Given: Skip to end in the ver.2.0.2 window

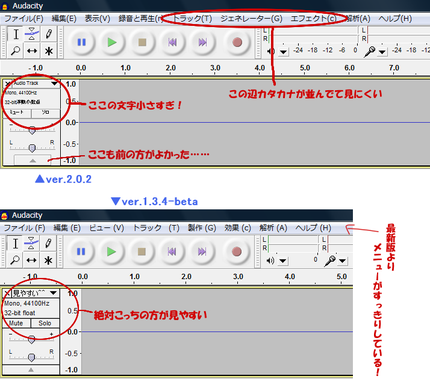Looking at the screenshot, I should pos(203,42).
